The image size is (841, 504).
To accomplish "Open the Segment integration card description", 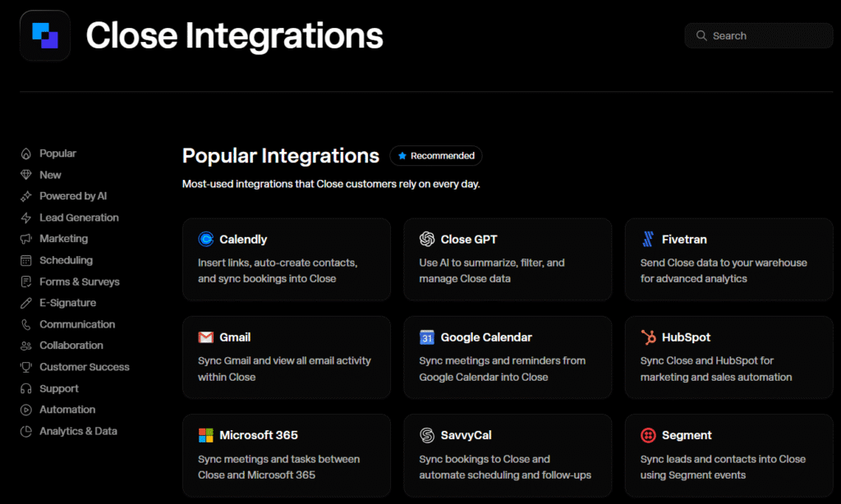I will tap(723, 467).
